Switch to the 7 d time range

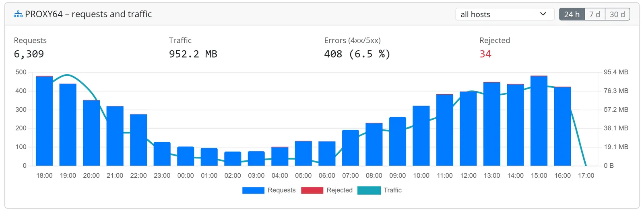coord(594,14)
